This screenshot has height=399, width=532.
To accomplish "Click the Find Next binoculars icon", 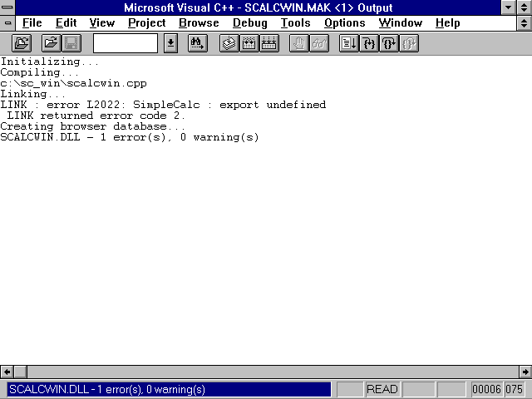I will point(197,43).
